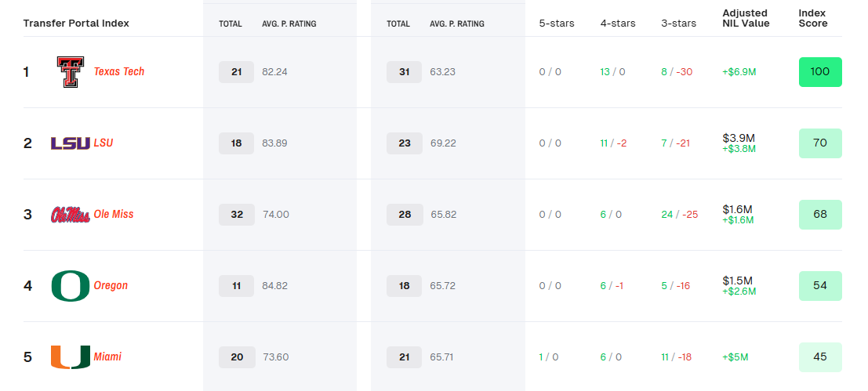Click Miami total badge 20
Viewport: 868px width, 391px height.
tap(237, 357)
